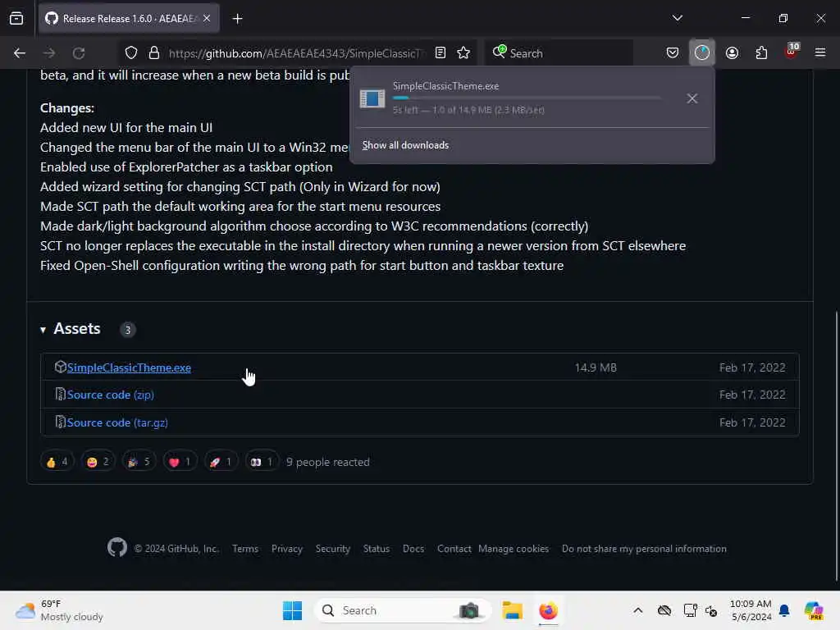Screen dimensions: 840x630
Task: Open the Windows Start menu
Action: (293, 610)
